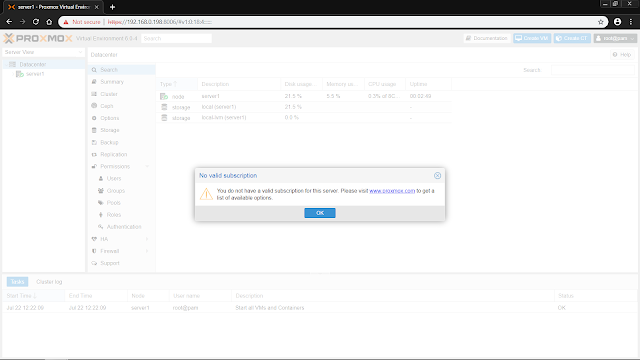Open the Replication menu item

point(121,154)
